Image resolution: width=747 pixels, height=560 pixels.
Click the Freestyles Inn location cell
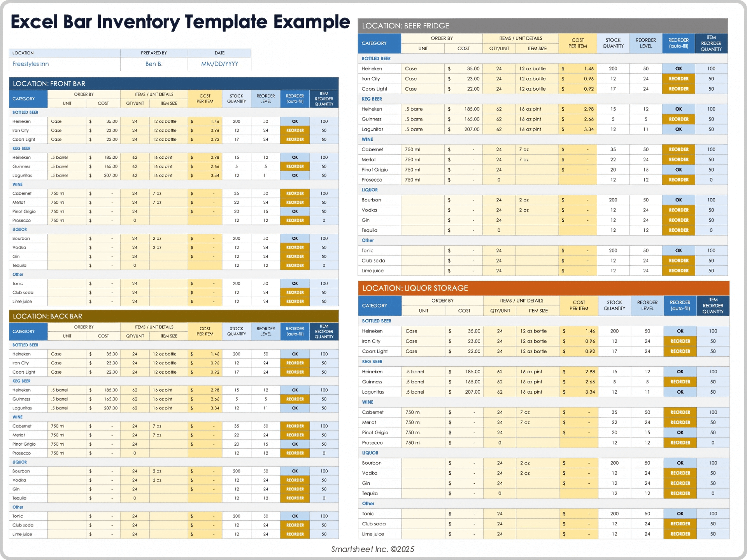click(x=31, y=64)
